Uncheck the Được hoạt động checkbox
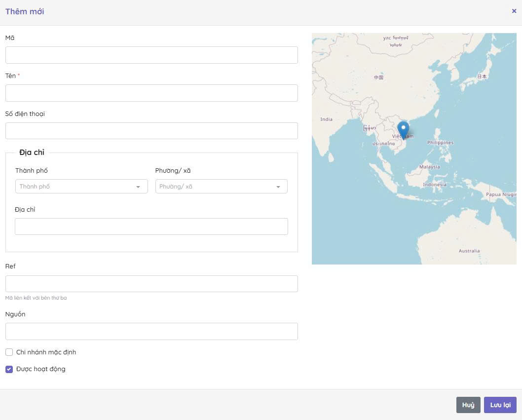Screen dimensions: 522x420 (9, 369)
